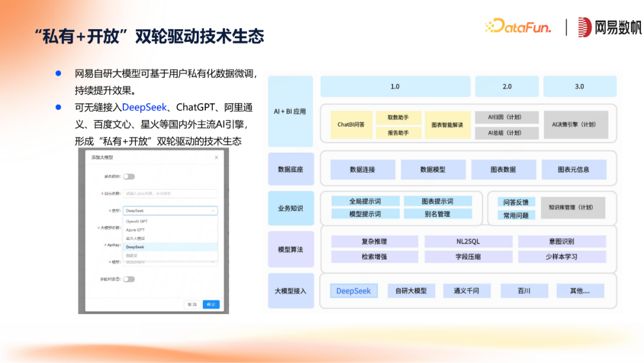644x363 pixels.
Task: Toggle the 多轮对话 switch
Action: (x=129, y=279)
